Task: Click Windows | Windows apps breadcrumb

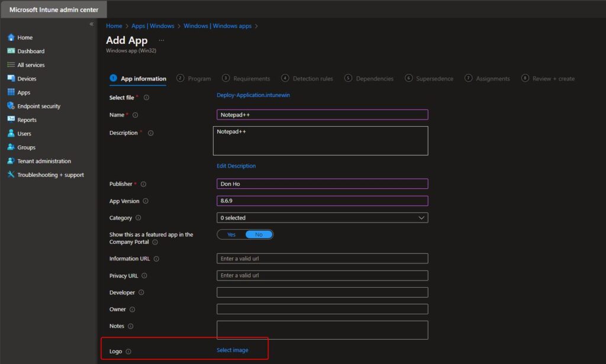Action: point(218,26)
